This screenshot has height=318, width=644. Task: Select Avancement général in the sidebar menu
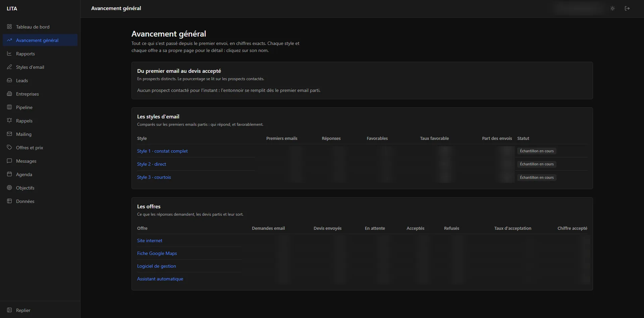pyautogui.click(x=40, y=40)
